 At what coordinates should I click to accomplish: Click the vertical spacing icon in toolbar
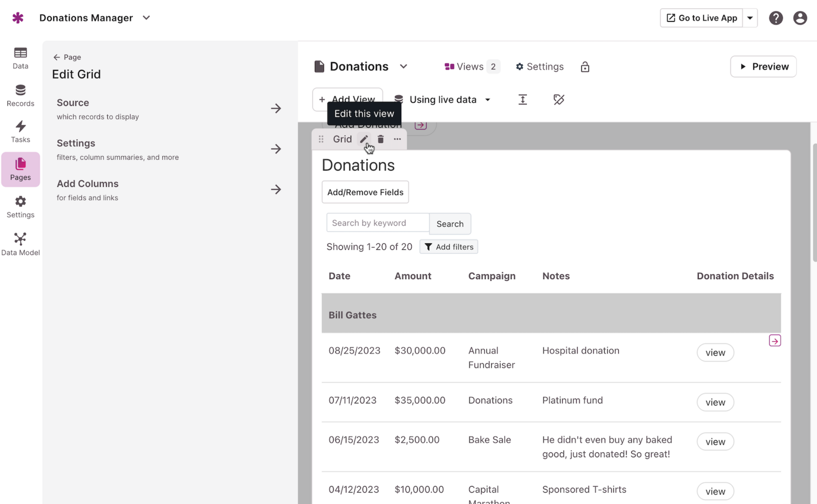(522, 100)
